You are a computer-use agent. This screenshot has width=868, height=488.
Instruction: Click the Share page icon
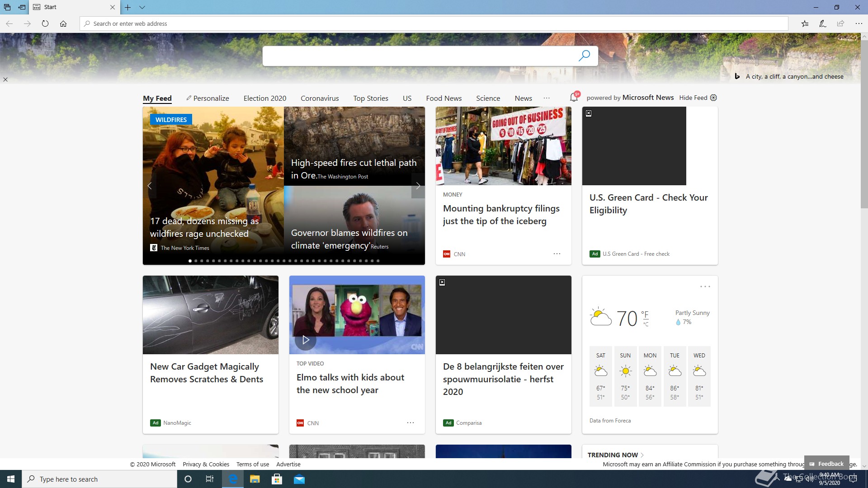840,23
